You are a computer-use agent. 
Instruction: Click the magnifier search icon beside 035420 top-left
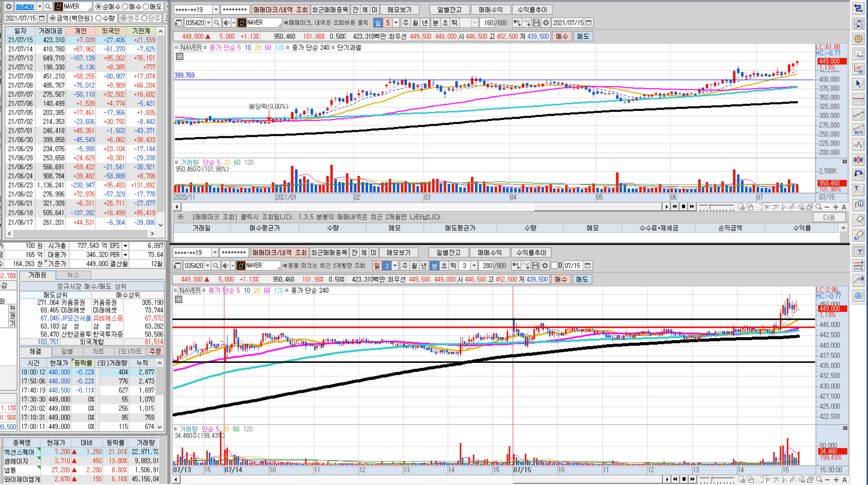click(x=48, y=6)
